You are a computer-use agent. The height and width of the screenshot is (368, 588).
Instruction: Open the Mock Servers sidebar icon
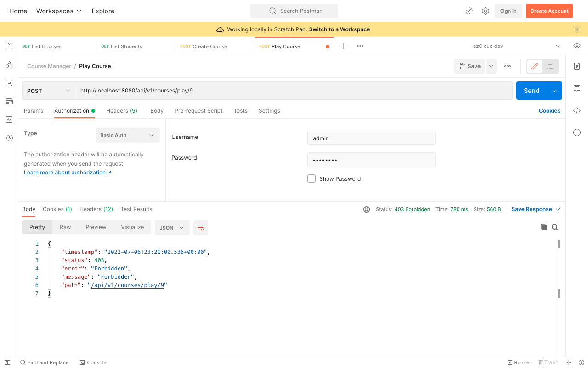[x=9, y=101]
